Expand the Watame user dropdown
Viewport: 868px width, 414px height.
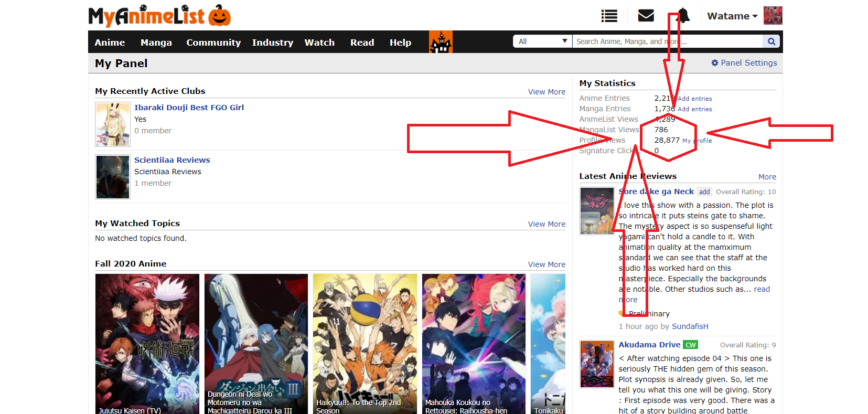click(732, 16)
